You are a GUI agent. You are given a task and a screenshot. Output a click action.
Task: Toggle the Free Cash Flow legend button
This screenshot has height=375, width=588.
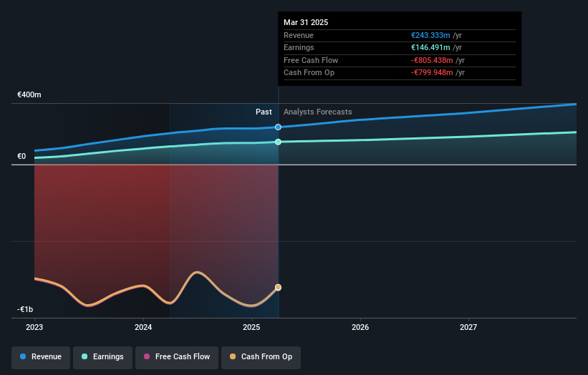[x=177, y=357]
